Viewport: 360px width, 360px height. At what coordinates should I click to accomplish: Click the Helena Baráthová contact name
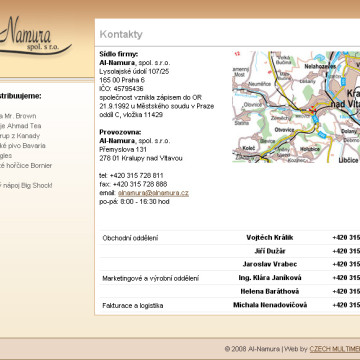pyautogui.click(x=270, y=291)
